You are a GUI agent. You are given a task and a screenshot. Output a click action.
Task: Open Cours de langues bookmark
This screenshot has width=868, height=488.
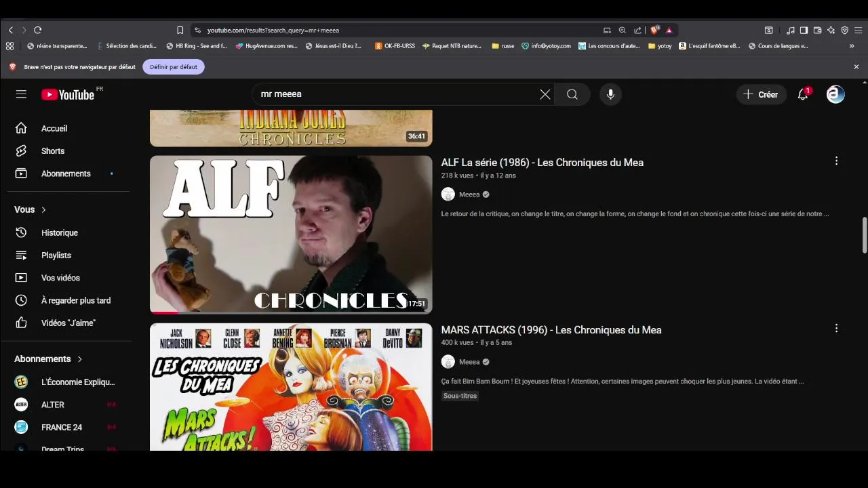778,46
